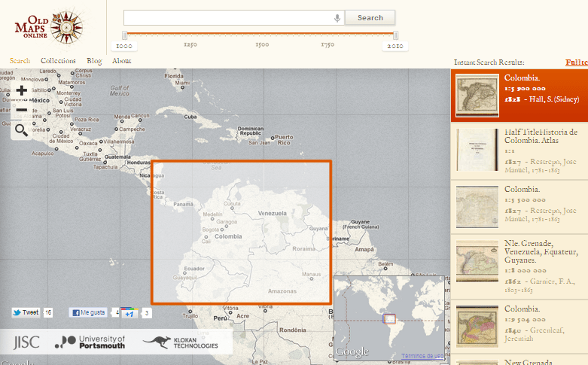
Task: Click the Facebook Me gusta button
Action: click(x=89, y=312)
